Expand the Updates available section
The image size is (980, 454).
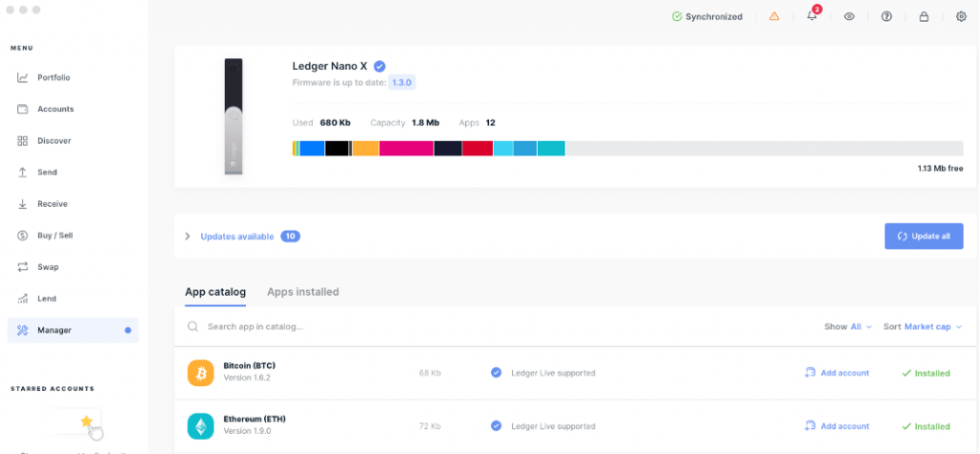click(x=188, y=237)
